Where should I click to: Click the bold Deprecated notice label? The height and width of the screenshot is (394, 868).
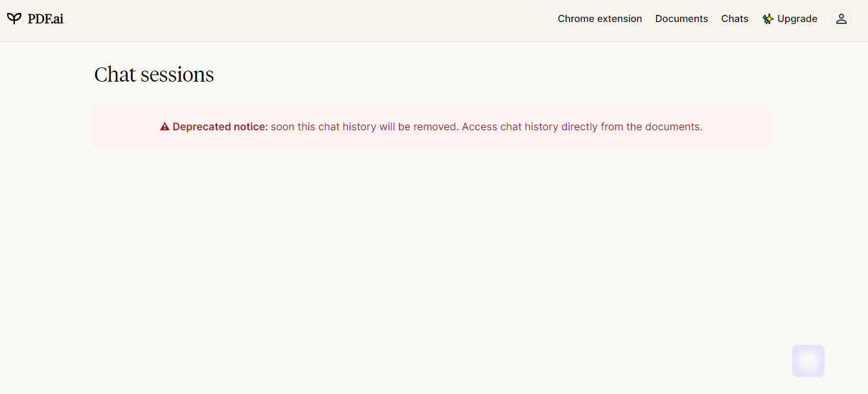click(220, 127)
